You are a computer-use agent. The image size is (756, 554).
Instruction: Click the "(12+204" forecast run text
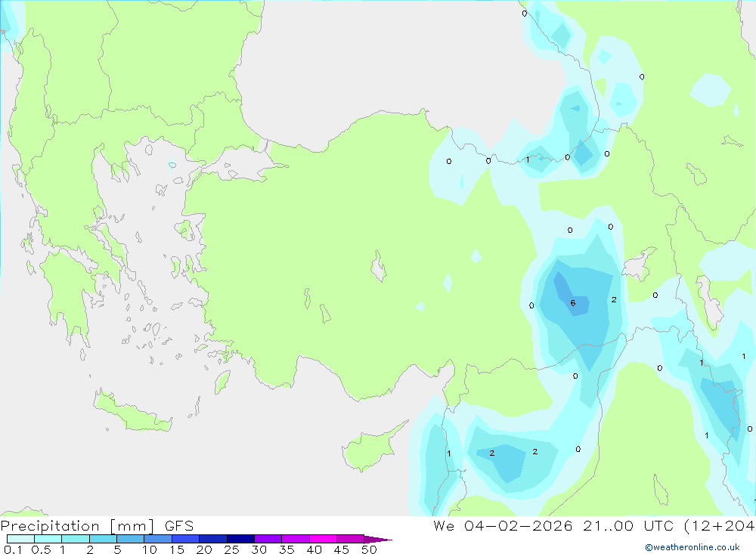(x=720, y=525)
